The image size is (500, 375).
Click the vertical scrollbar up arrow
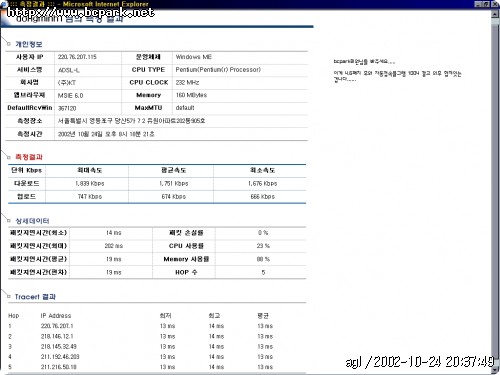point(495,14)
